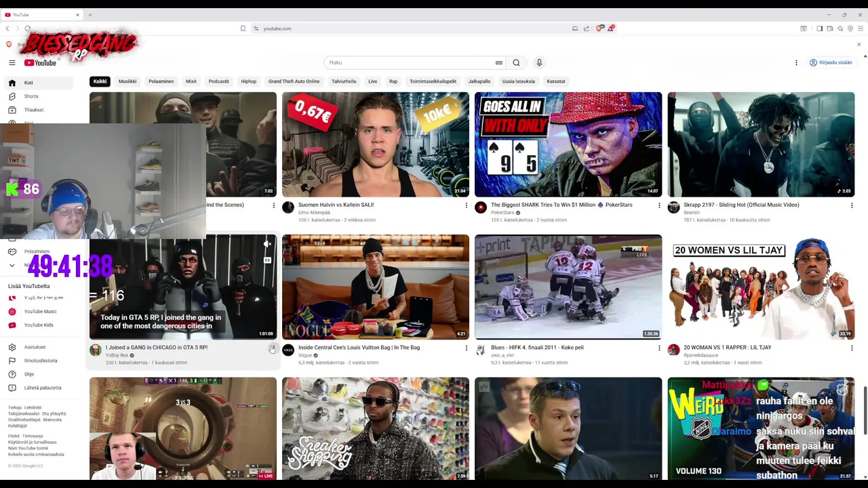Open options menu for Inside Central Cee's video
This screenshot has height=488, width=868.
tap(466, 348)
